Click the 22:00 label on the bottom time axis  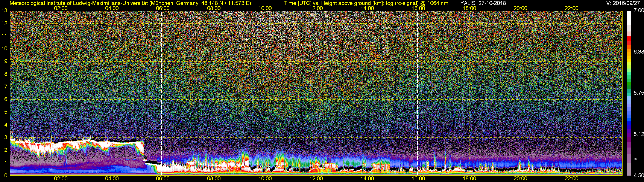pyautogui.click(x=571, y=179)
